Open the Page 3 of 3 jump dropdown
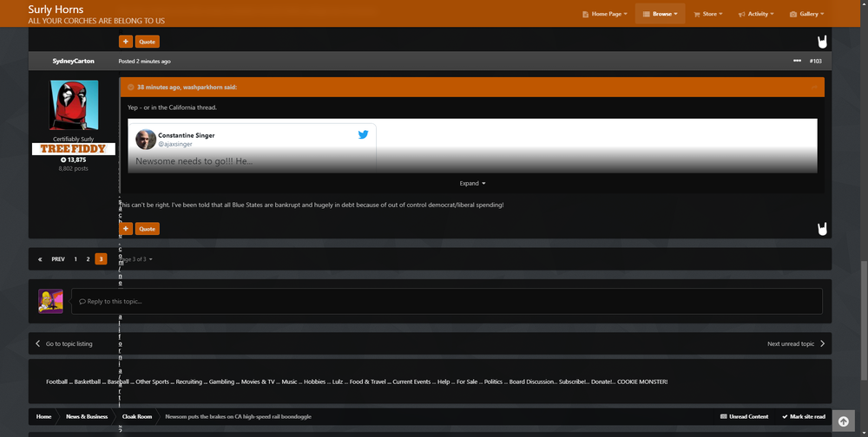 (135, 259)
